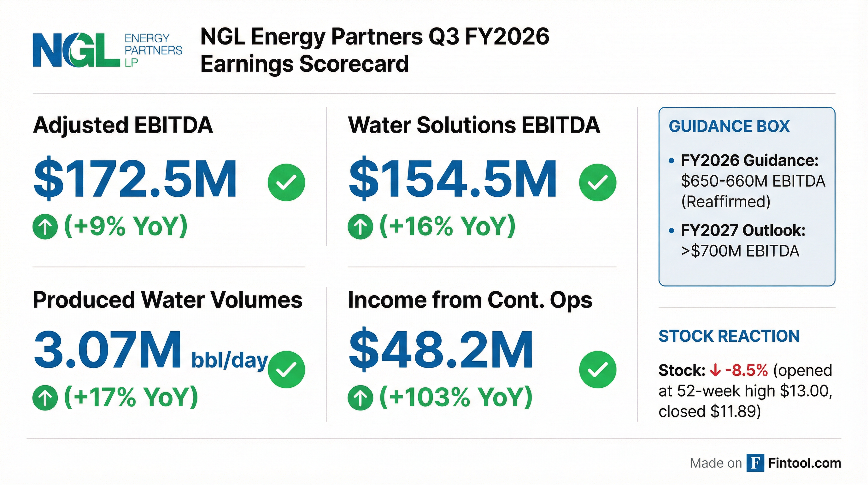Image resolution: width=868 pixels, height=485 pixels.
Task: Click the green checkmark beside Adjusted EBITDA
Action: [286, 183]
